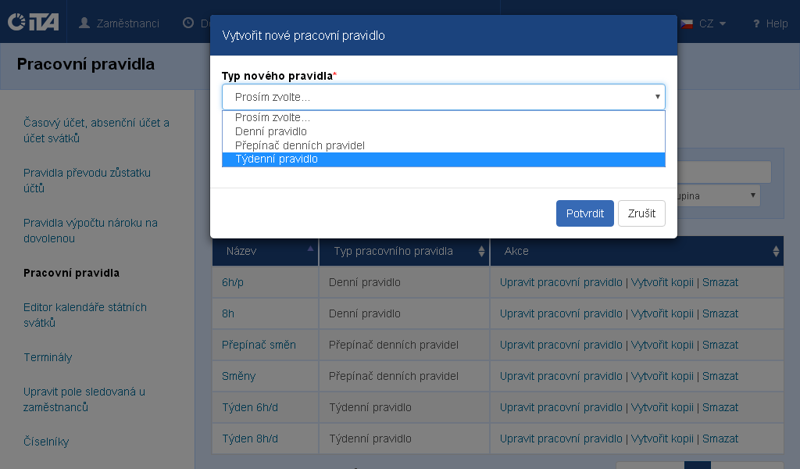Sort by Typ pracovního pravidla arrows
Viewport: 800px width, 469px height.
tap(482, 251)
